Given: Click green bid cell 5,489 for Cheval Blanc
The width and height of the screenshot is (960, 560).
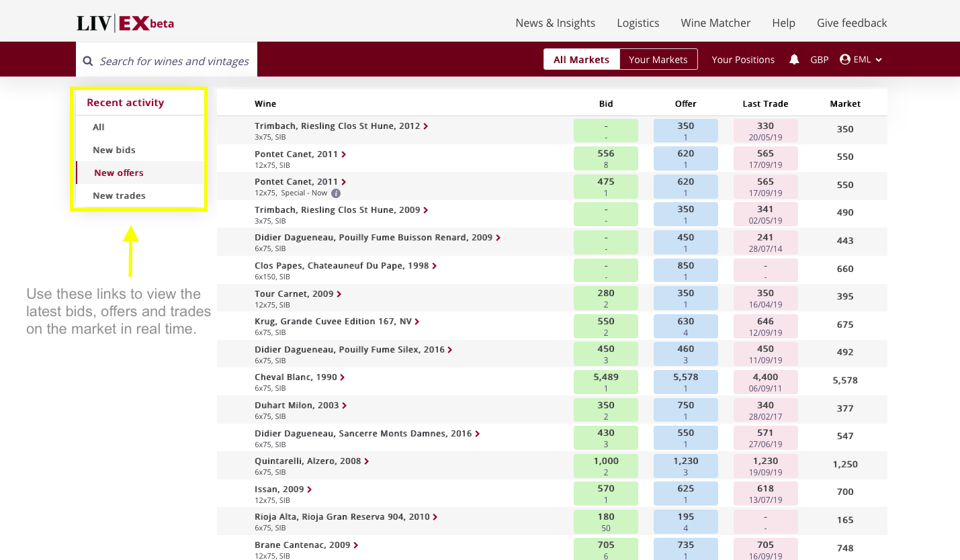Looking at the screenshot, I should click(606, 382).
